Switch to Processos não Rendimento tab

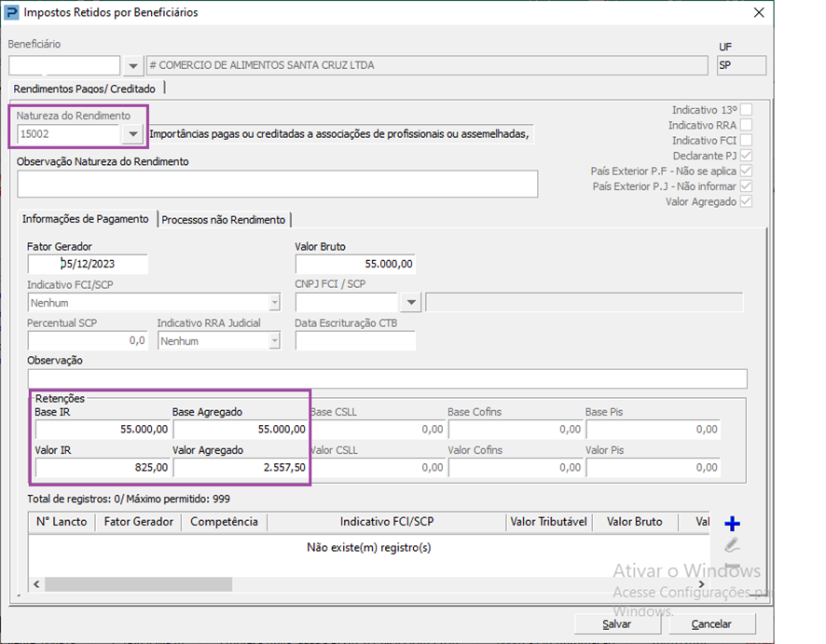click(x=224, y=220)
